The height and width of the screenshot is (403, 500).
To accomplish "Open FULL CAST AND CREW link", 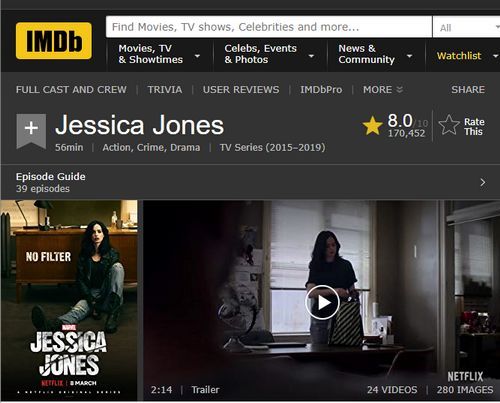I will coord(71,90).
